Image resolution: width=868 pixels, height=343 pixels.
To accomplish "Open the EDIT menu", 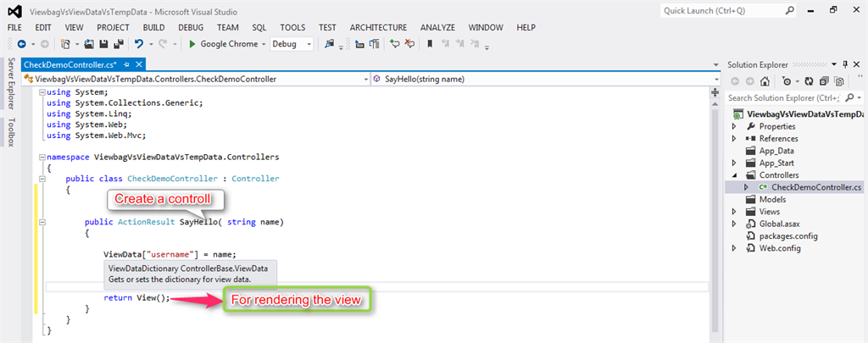I will click(x=43, y=28).
